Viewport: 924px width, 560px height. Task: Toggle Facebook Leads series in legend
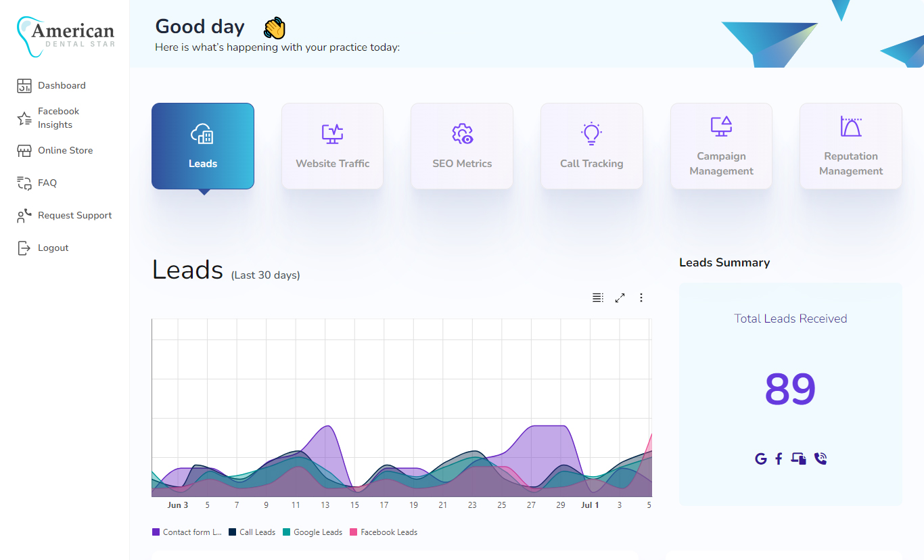click(x=384, y=532)
